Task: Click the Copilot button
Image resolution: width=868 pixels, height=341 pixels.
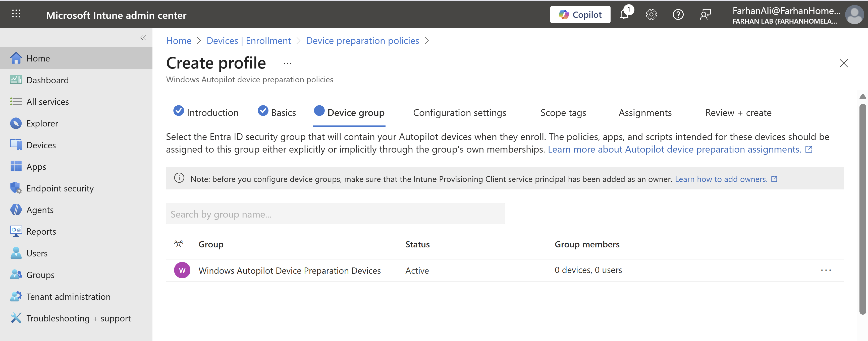Action: [580, 15]
